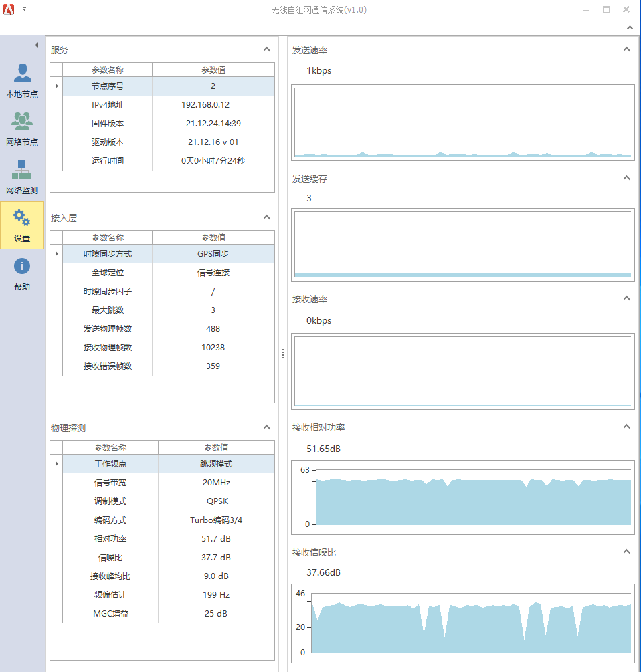Select the 编码方式 row
This screenshot has height=672, width=641.
169,520
